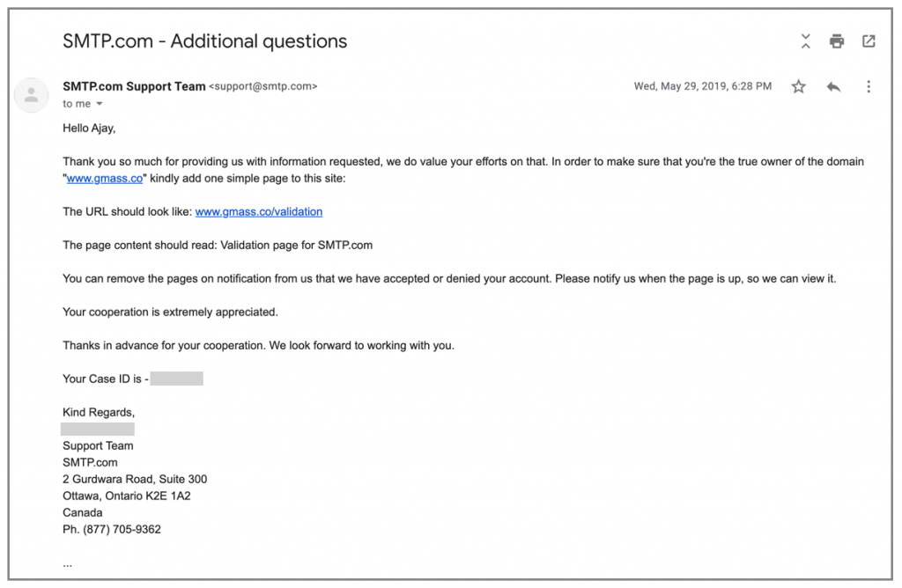The width and height of the screenshot is (902, 588).
Task: Click the timestamp Wed, May 29, 2019
Action: click(702, 86)
